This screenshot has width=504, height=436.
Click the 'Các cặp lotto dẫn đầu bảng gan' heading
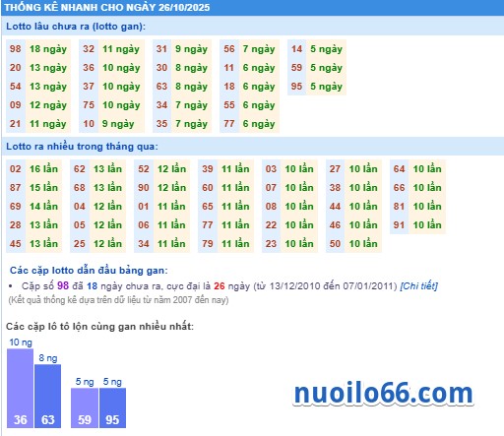coord(89,271)
